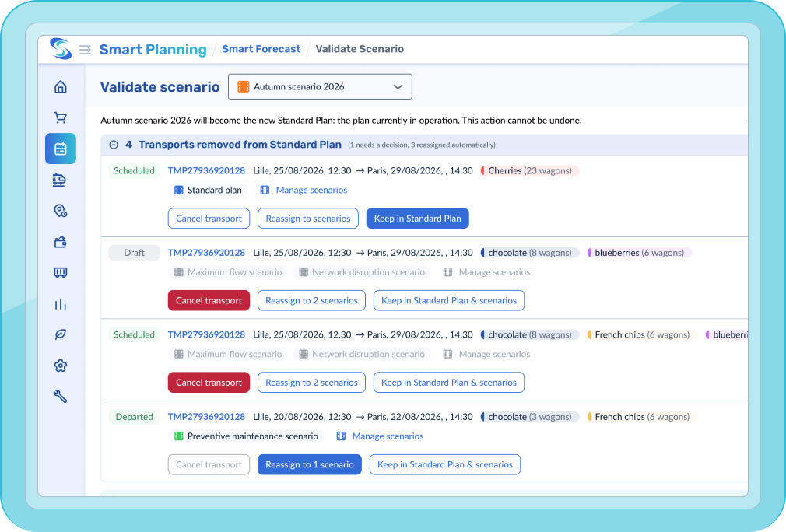
Task: Open the leaf sustainability sidebar icon
Action: point(61,334)
